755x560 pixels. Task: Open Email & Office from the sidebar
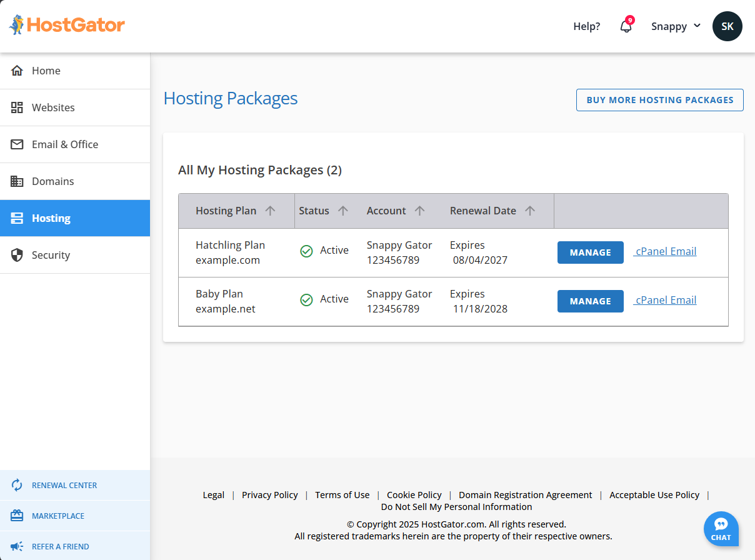(x=17, y=144)
